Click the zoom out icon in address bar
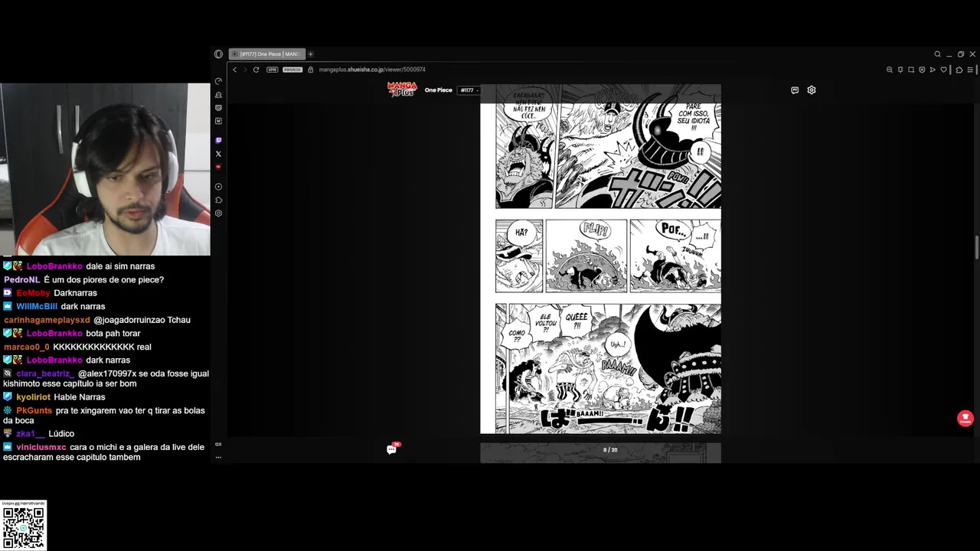The height and width of the screenshot is (551, 980). [890, 70]
